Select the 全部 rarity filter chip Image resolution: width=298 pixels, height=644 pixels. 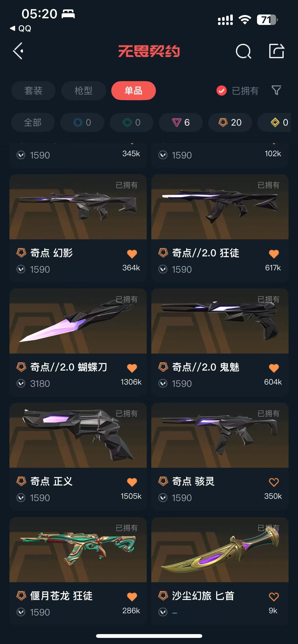point(33,123)
